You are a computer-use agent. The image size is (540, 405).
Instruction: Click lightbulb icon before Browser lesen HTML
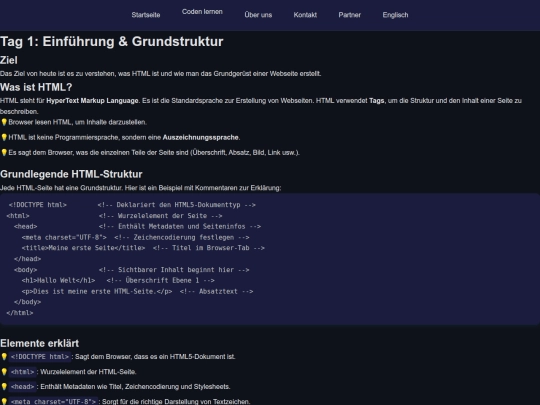click(4, 122)
